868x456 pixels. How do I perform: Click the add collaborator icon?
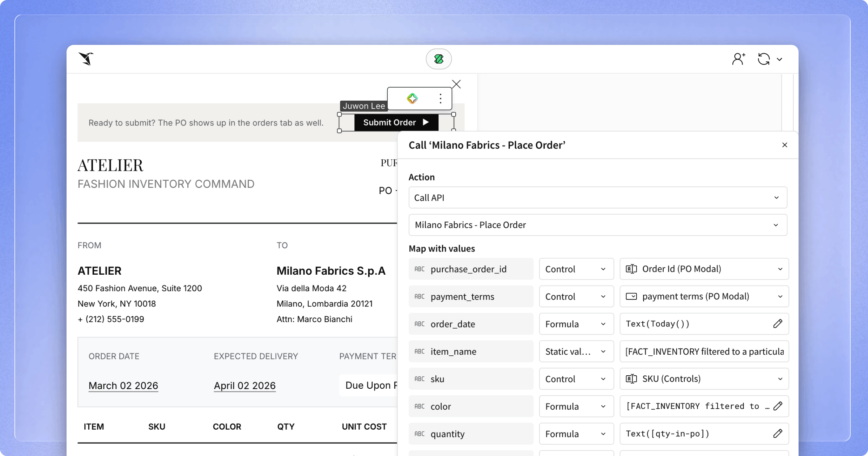click(x=738, y=59)
